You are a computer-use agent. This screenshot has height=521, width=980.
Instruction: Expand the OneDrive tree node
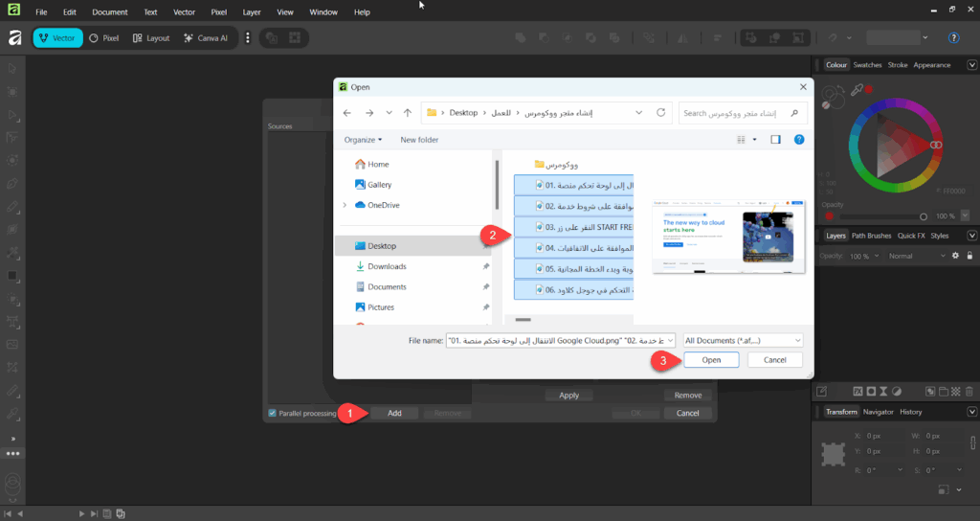coord(345,205)
